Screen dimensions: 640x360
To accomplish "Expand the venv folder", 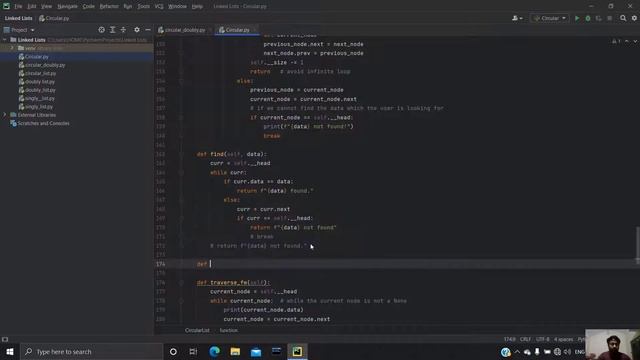I will 12,48.
